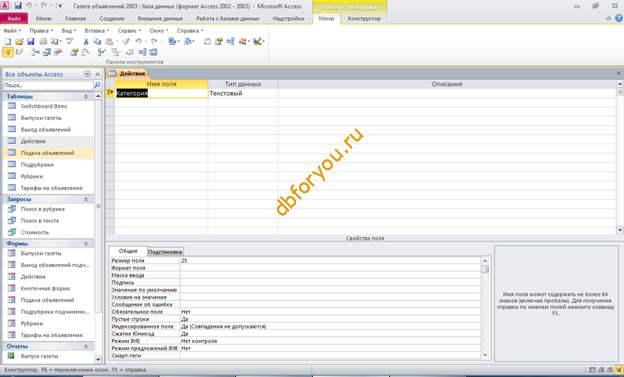Click the Файл button in the ribbon
Image resolution: width=624 pixels, height=377 pixels.
(14, 18)
